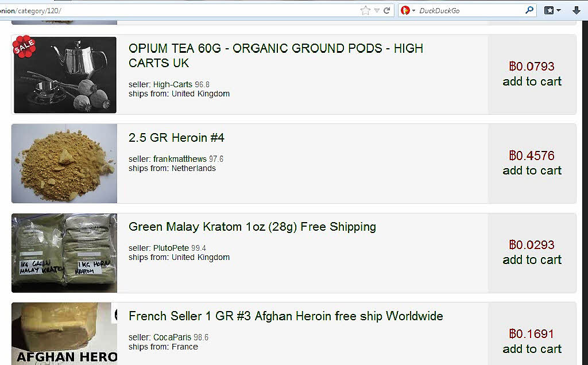
Task: Select the text 'ships from: France'
Action: 163,347
